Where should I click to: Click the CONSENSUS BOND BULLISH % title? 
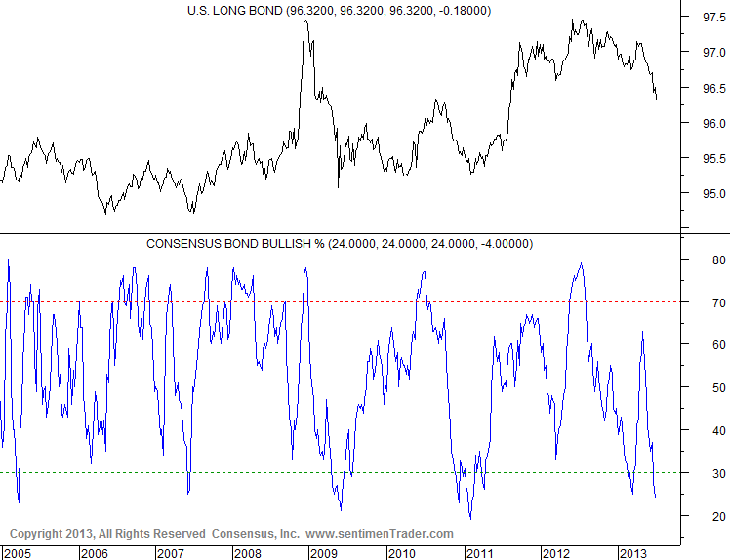(x=339, y=243)
